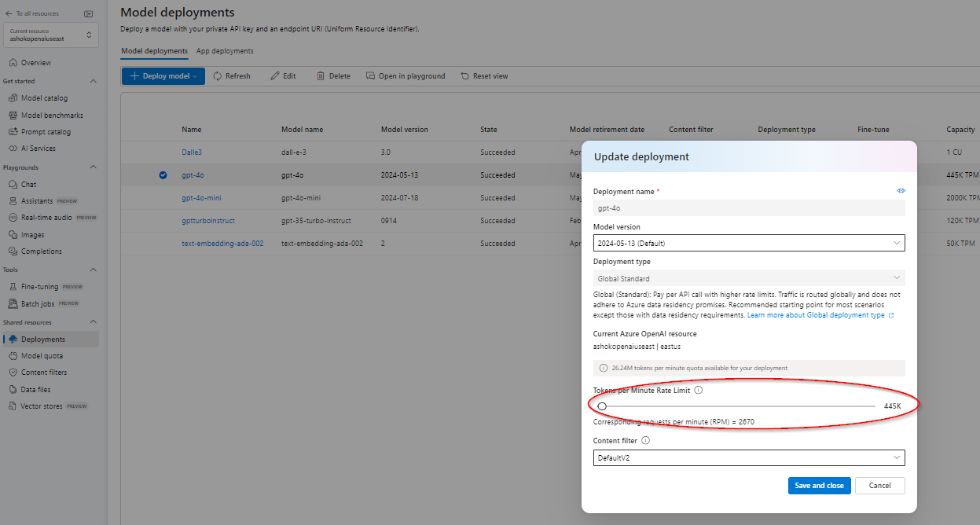Image resolution: width=980 pixels, height=525 pixels.
Task: Open the Images playground
Action: (x=32, y=235)
